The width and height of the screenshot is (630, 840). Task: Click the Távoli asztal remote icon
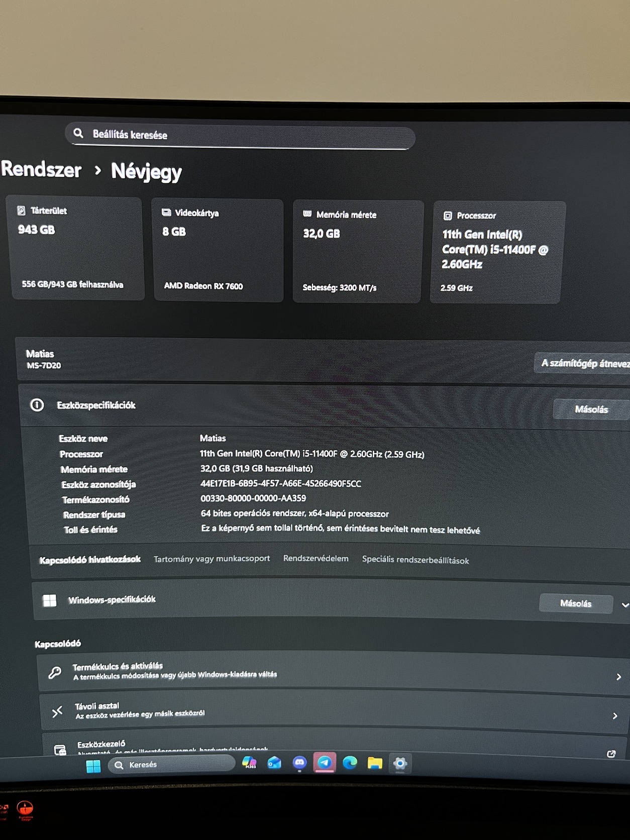tap(57, 711)
